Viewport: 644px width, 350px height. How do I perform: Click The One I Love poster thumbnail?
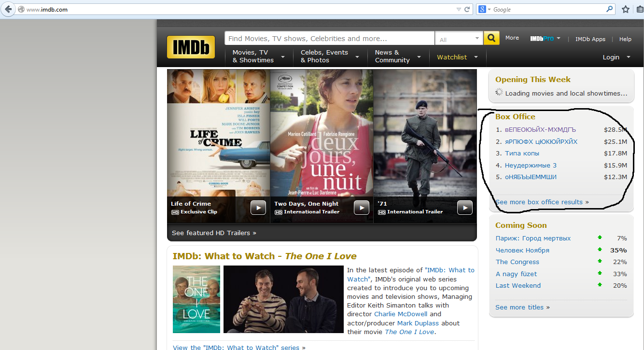(196, 299)
